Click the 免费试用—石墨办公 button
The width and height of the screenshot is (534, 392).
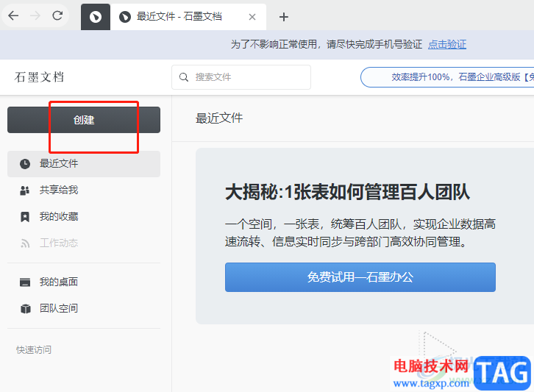pos(360,277)
